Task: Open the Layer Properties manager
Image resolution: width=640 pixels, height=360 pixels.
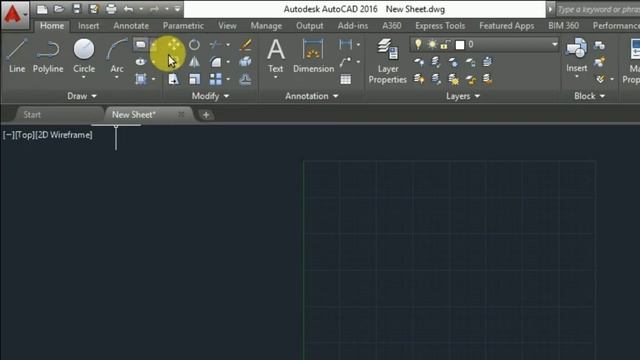Action: tap(387, 61)
